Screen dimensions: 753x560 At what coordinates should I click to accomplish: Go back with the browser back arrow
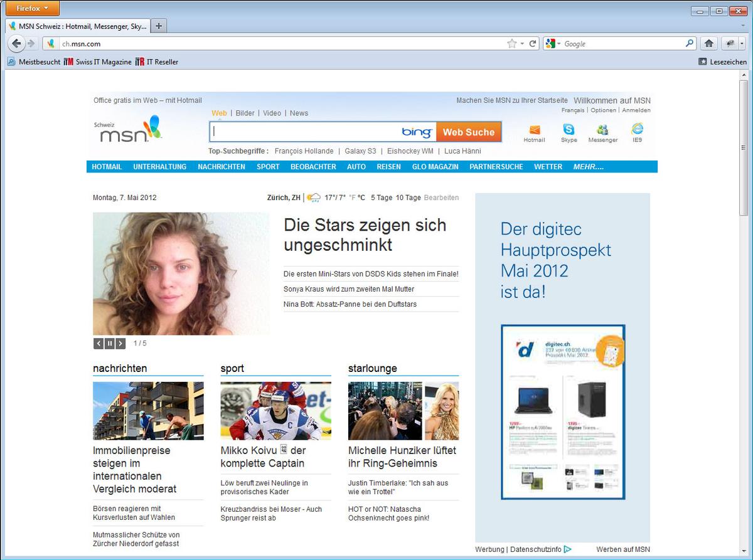[x=16, y=43]
